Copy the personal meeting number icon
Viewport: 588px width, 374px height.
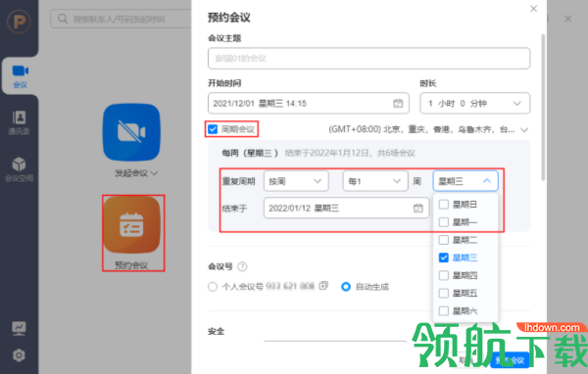pyautogui.click(x=323, y=286)
